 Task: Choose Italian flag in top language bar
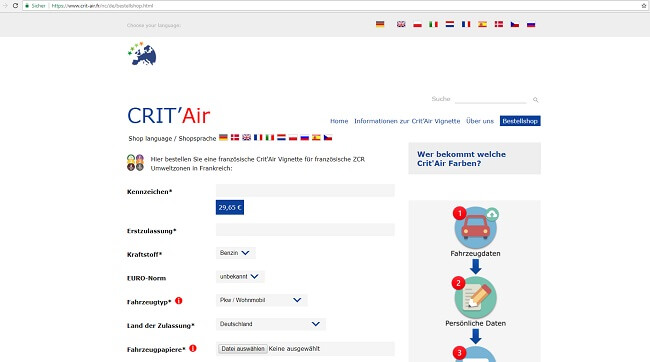(x=433, y=24)
